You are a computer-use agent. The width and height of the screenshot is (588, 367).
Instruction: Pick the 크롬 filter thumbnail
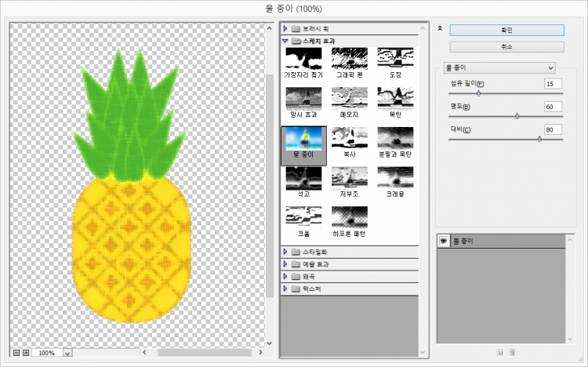(303, 220)
